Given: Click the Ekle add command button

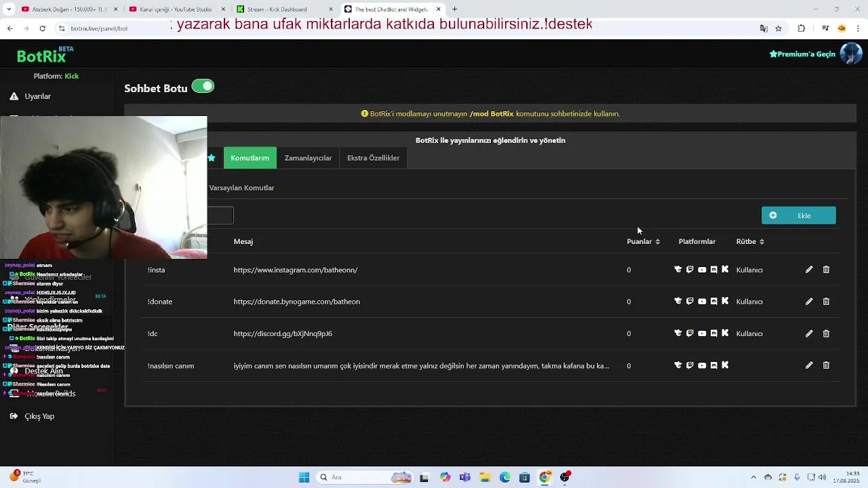Looking at the screenshot, I should point(799,216).
